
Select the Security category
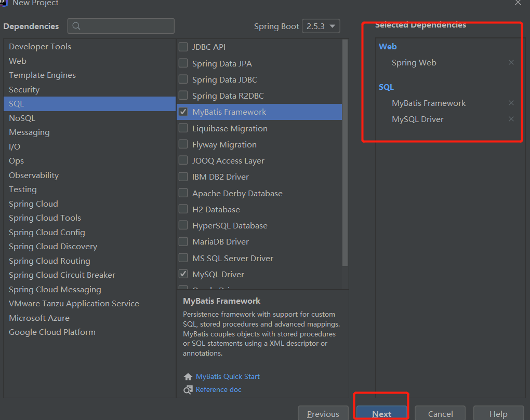tap(89, 89)
